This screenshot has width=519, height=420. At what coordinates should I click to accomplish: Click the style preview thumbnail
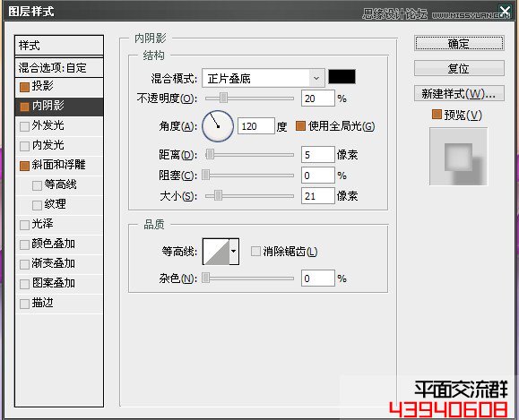tap(458, 157)
